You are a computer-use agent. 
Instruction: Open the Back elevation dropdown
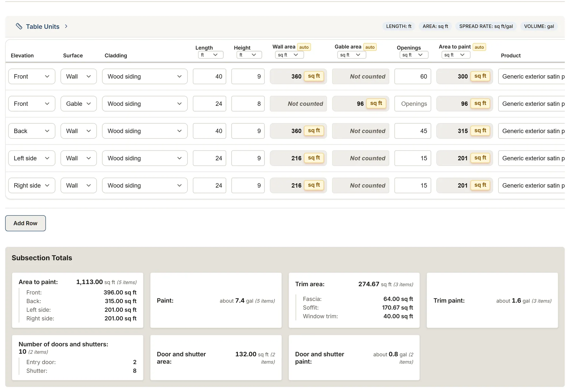click(32, 131)
